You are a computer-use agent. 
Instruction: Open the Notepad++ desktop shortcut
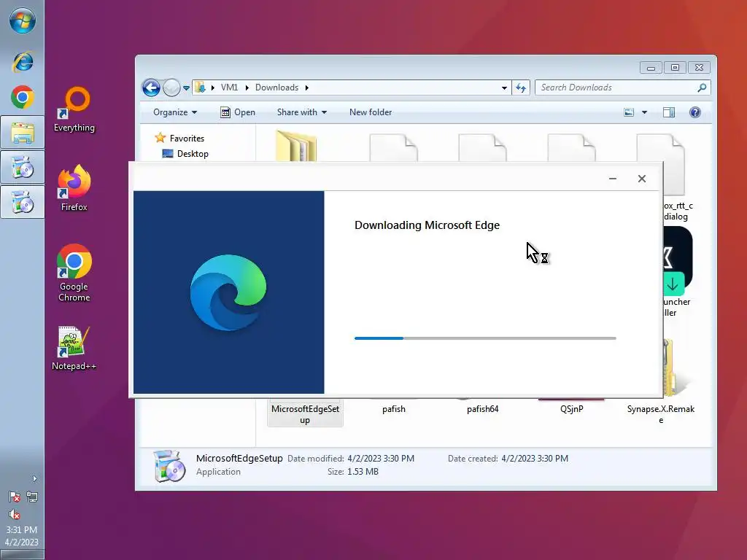coord(74,349)
